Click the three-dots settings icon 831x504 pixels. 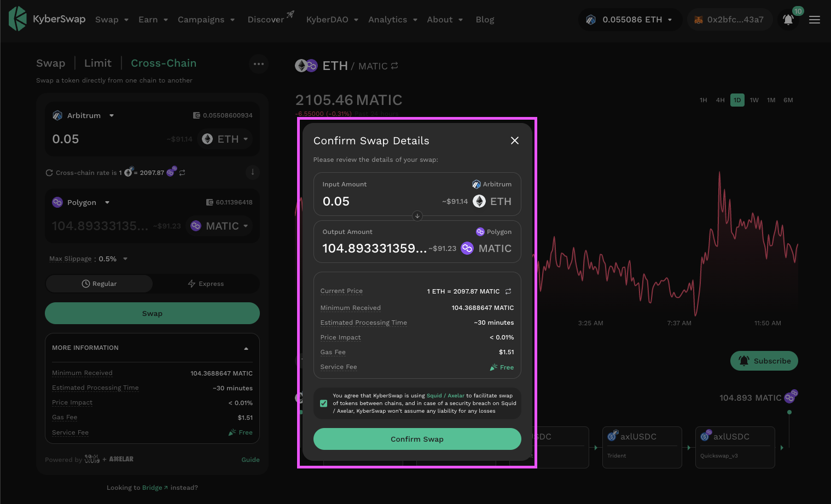(259, 64)
